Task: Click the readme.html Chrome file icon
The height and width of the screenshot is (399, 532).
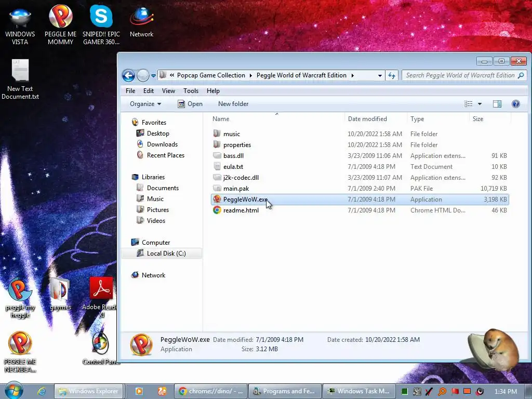Action: [x=217, y=210]
